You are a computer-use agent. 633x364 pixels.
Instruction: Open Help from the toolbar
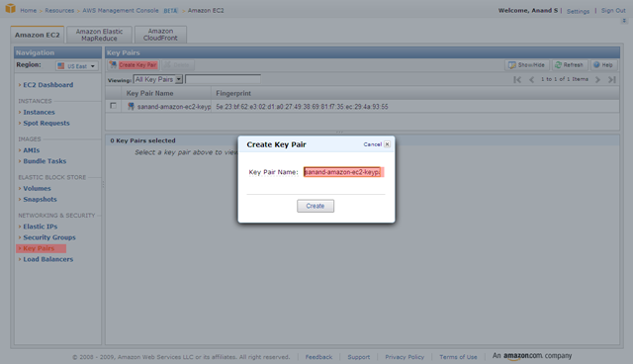(x=603, y=65)
